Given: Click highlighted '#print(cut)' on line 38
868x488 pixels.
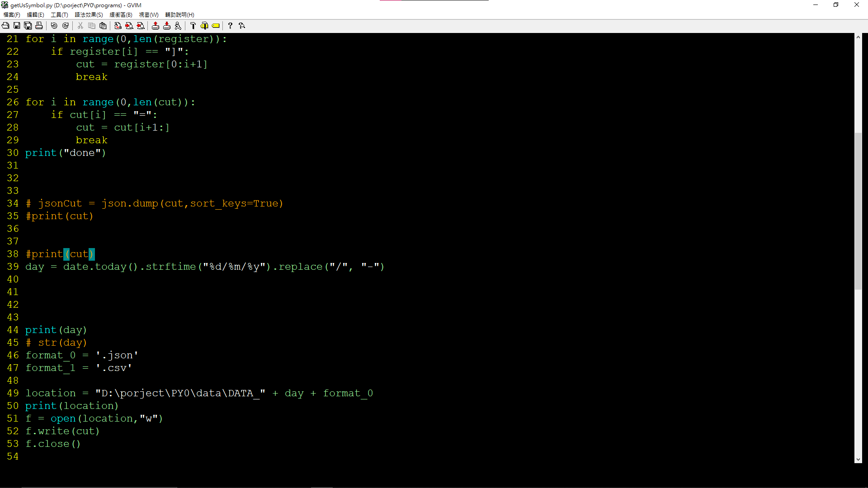Looking at the screenshot, I should point(60,254).
